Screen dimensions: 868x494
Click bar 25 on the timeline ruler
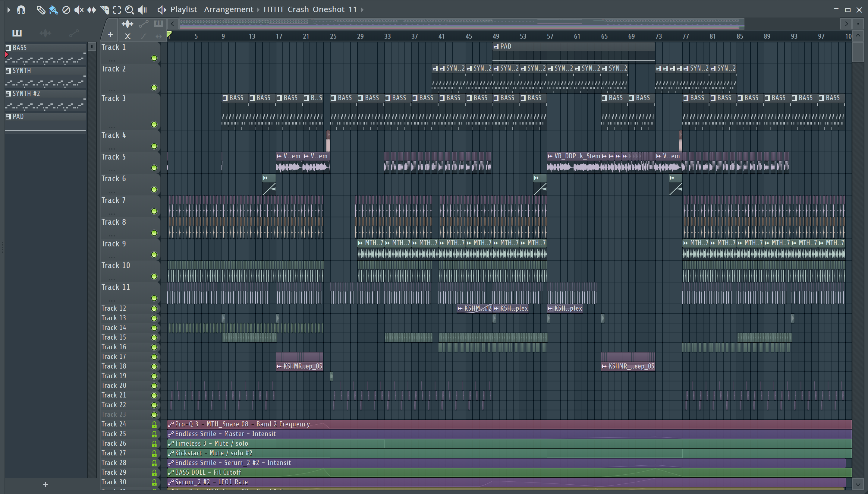(333, 36)
